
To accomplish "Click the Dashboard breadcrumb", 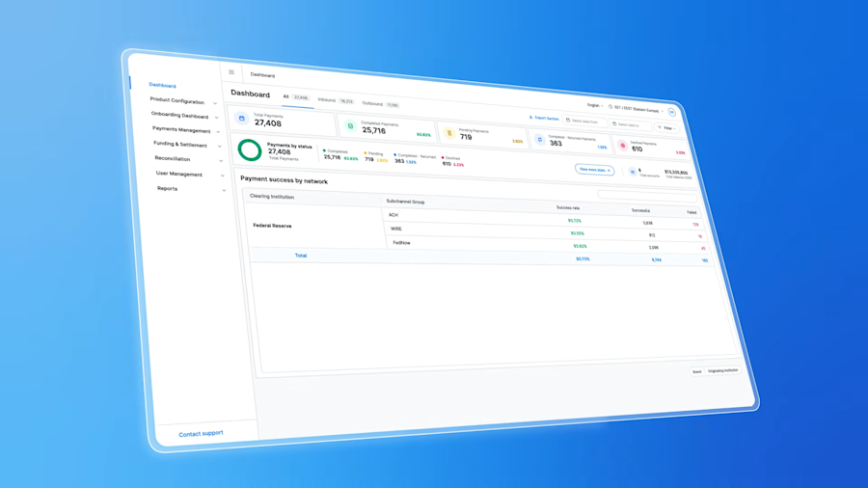I will 262,74.
